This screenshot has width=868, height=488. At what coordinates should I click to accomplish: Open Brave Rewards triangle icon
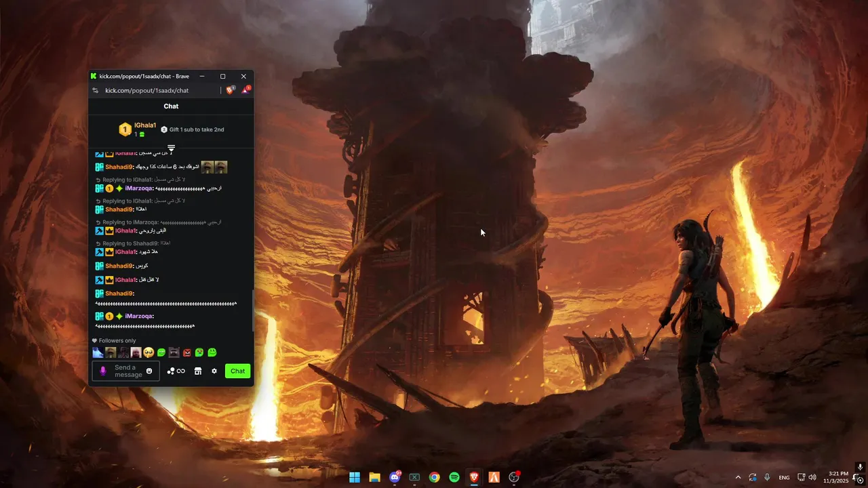coord(245,89)
